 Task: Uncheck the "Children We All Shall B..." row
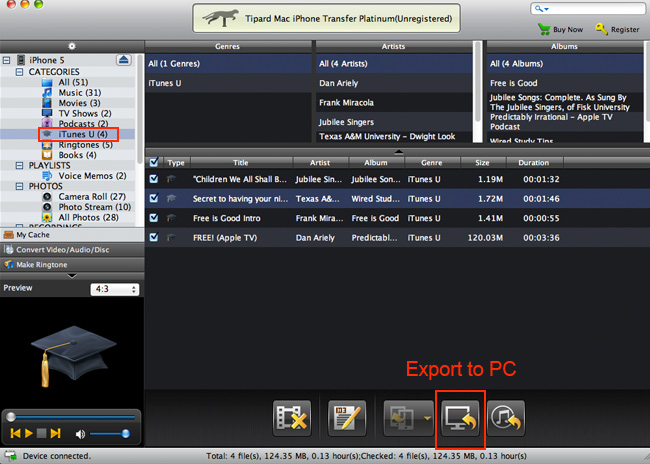click(x=154, y=179)
